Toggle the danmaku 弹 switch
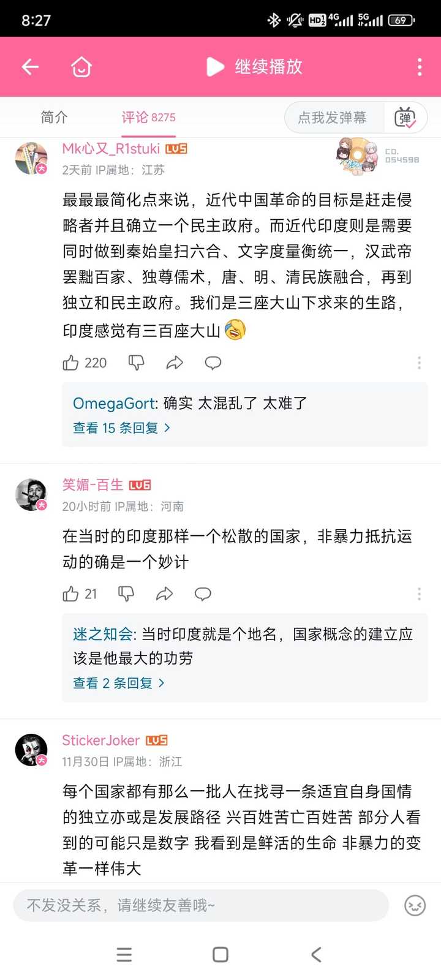441x980 pixels. pos(405,117)
